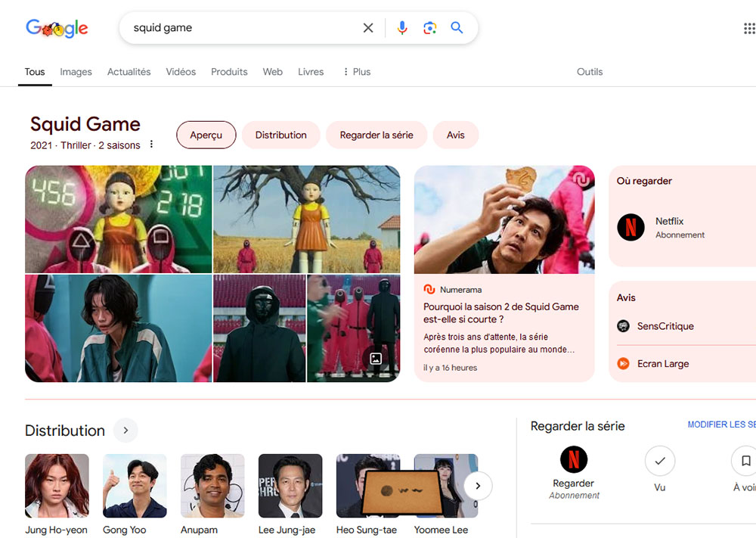This screenshot has height=538, width=756.
Task: Click the Google logo
Action: (x=57, y=28)
